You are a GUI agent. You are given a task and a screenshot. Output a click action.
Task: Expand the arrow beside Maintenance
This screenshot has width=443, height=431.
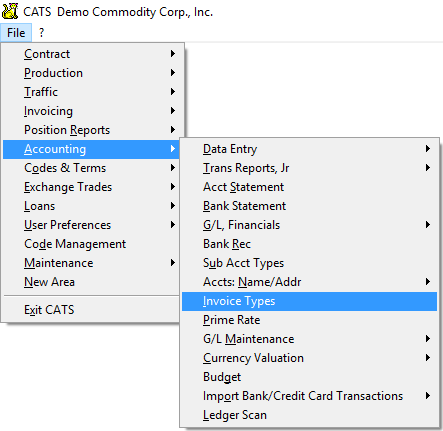click(173, 262)
